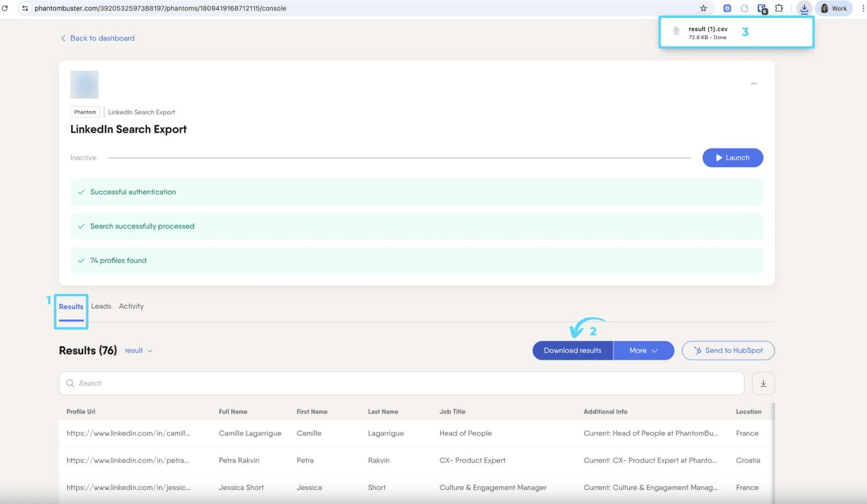Viewport: 867px width, 504px height.
Task: Click the grey circular extension icon
Action: (x=745, y=8)
